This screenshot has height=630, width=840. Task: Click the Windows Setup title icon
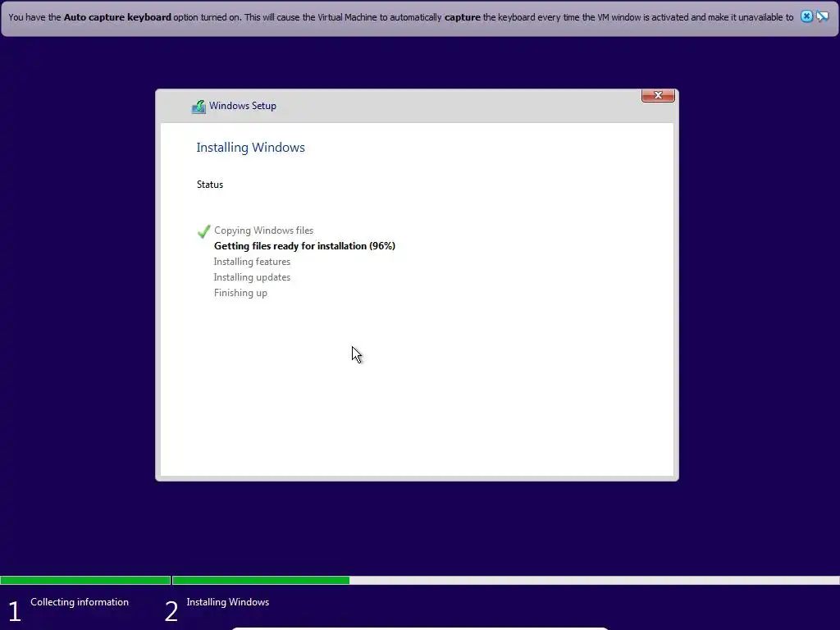(199, 107)
